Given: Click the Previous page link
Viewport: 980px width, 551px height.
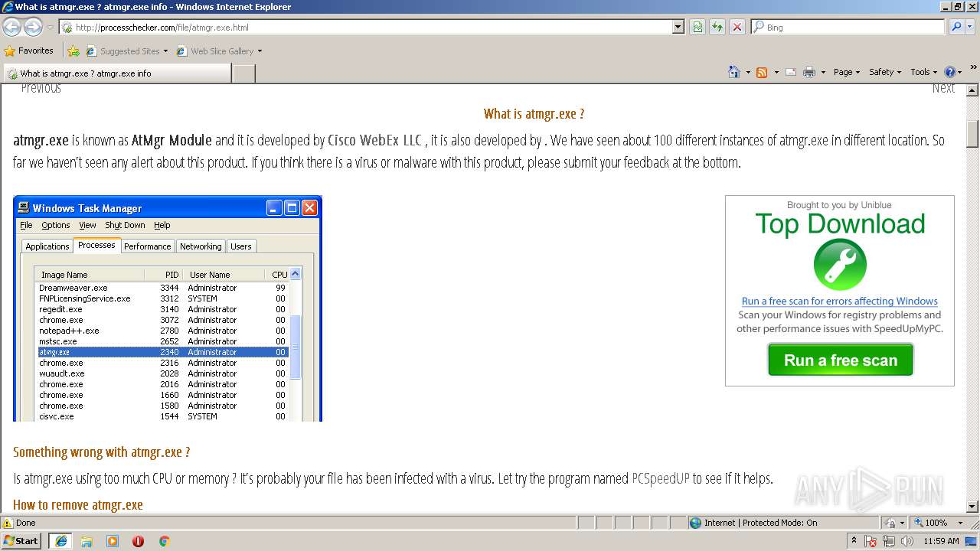Looking at the screenshot, I should (x=41, y=89).
